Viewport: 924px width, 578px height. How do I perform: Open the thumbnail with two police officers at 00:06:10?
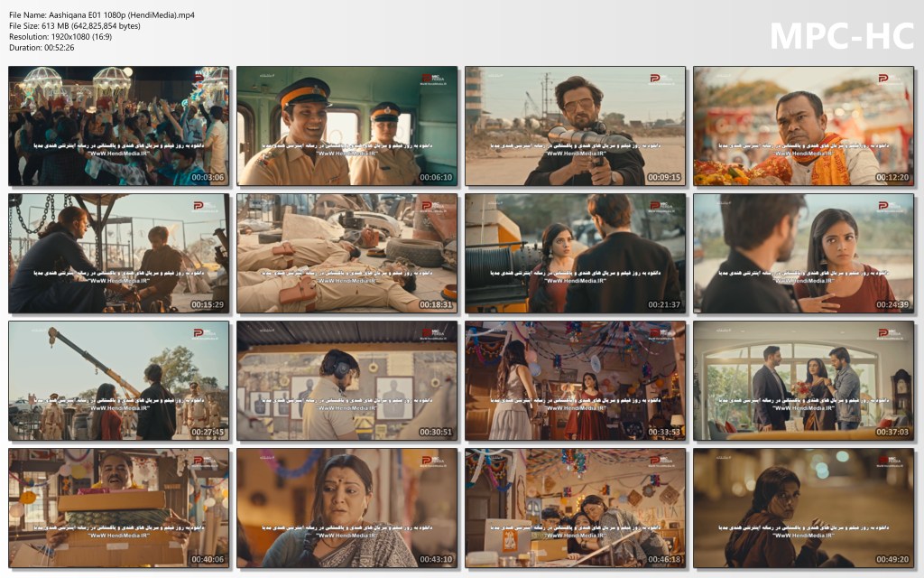(x=347, y=126)
